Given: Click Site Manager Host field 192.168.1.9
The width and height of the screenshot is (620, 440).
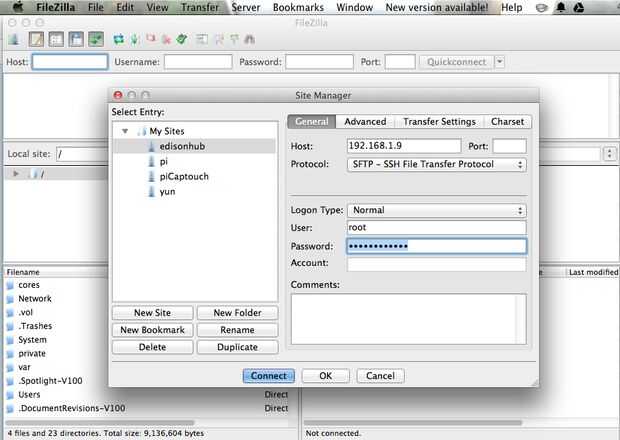Looking at the screenshot, I should pyautogui.click(x=404, y=146).
